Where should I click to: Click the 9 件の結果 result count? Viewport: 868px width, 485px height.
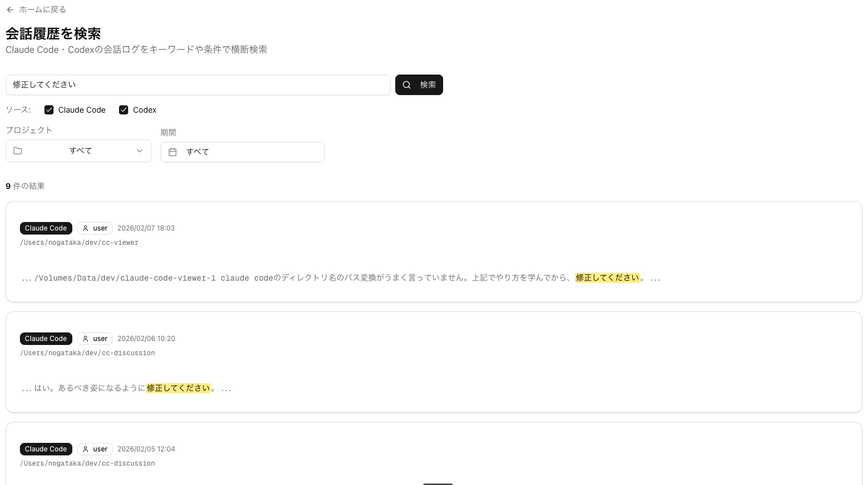pyautogui.click(x=25, y=186)
